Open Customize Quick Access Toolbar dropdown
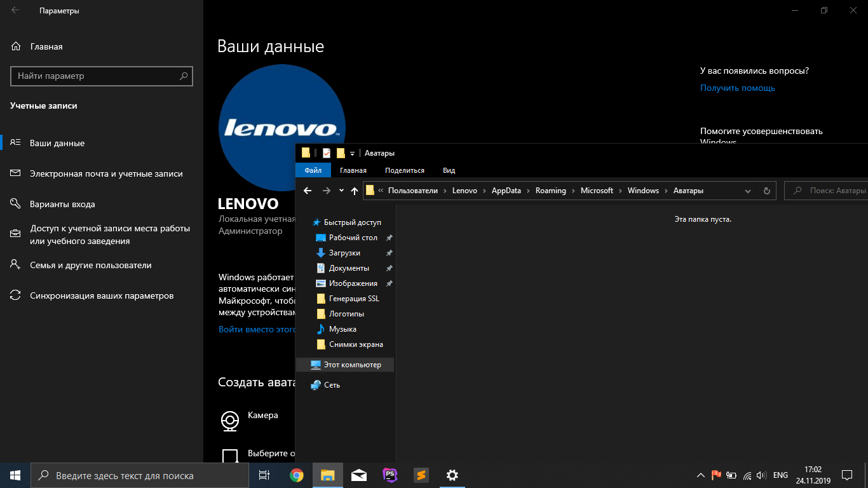The height and width of the screenshot is (488, 868). [352, 153]
